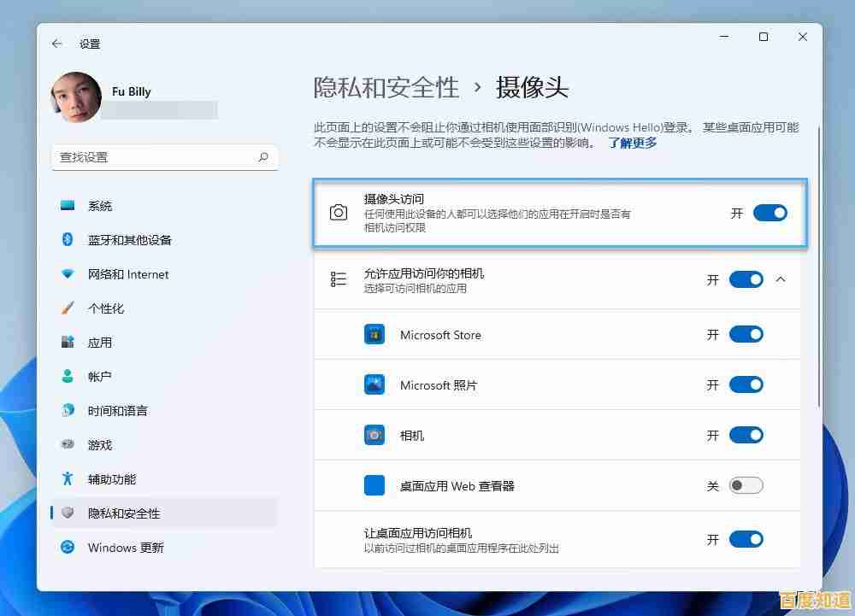
Task: Open the 了解更多 link
Action: (x=632, y=144)
